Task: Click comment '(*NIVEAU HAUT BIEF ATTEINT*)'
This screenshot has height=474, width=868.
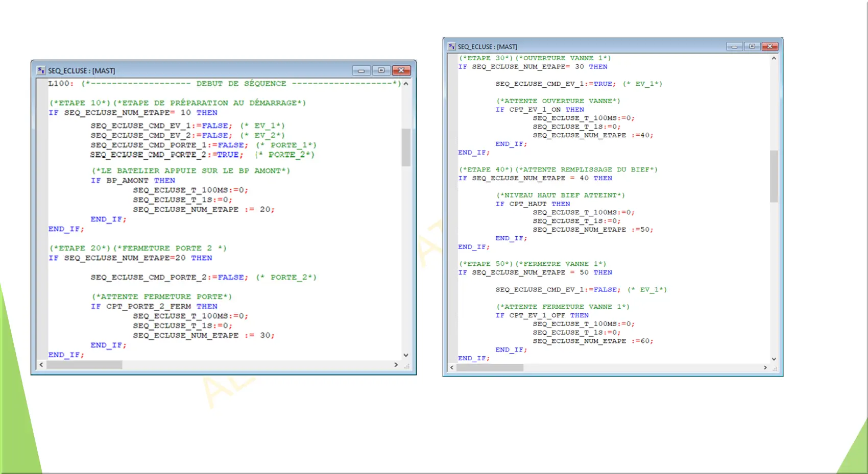Action: coord(561,195)
